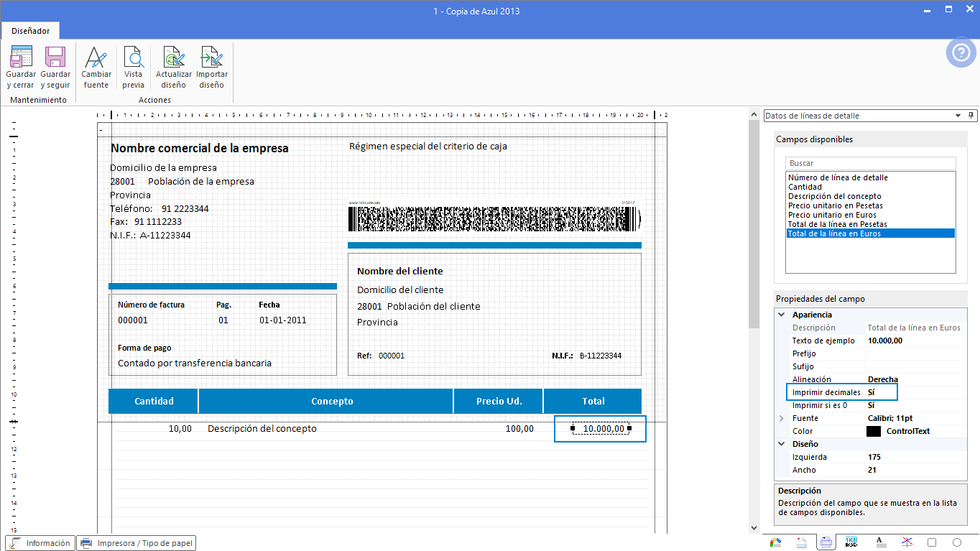Select the detail lines printer-style tab icon
This screenshot has height=551, width=980.
(826, 542)
